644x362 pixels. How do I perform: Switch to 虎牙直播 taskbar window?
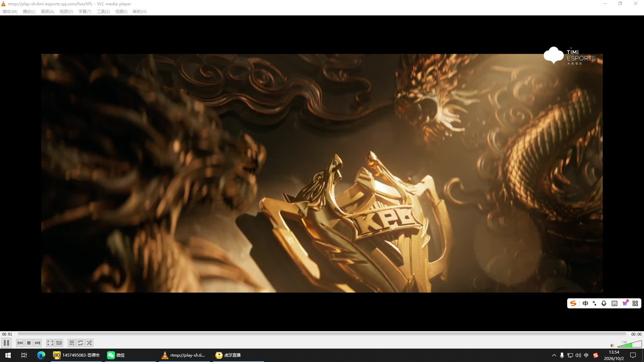[x=238, y=355]
